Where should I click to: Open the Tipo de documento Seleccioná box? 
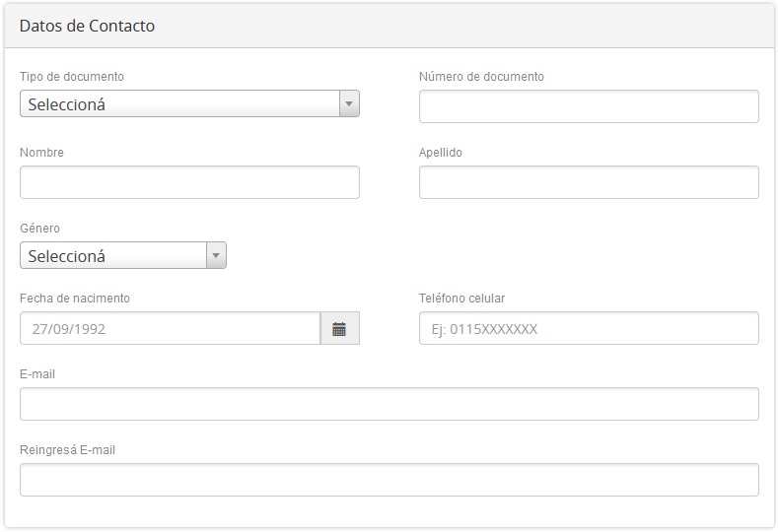pyautogui.click(x=179, y=103)
